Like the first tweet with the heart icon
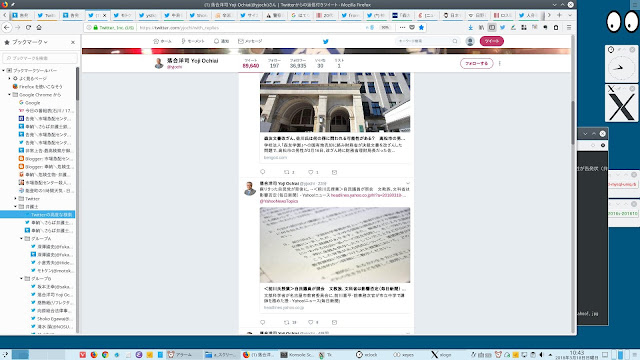 [311, 172]
